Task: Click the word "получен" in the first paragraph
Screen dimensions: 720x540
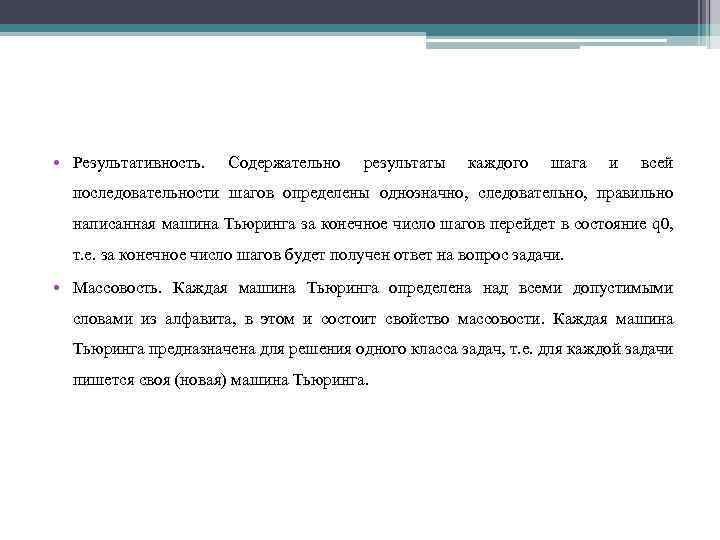Action: click(x=360, y=255)
